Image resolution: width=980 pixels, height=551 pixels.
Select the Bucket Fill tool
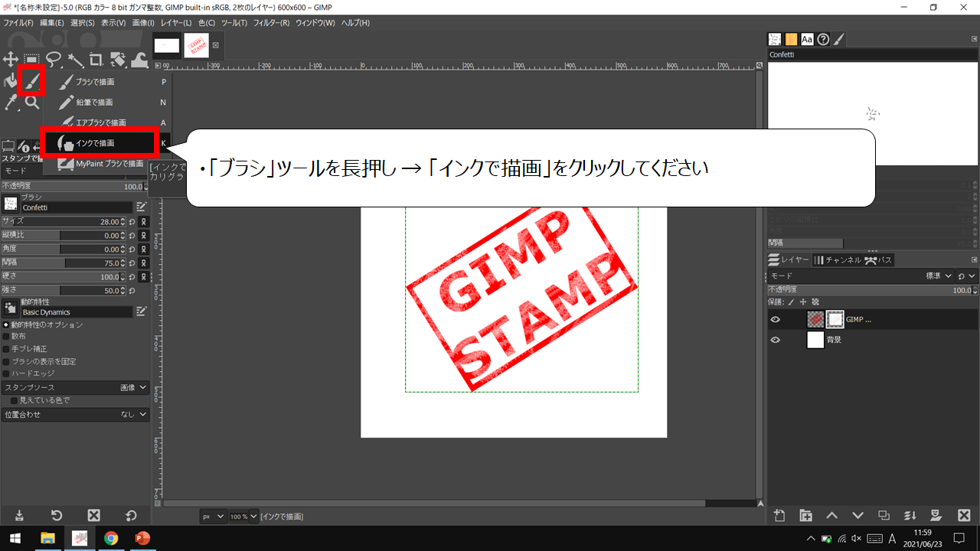click(10, 81)
